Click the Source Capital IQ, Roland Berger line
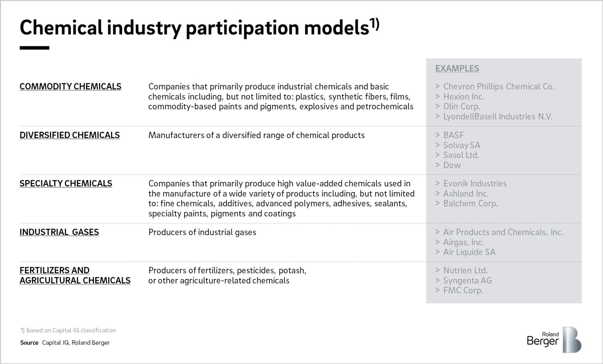603x364 pixels. [x=65, y=343]
